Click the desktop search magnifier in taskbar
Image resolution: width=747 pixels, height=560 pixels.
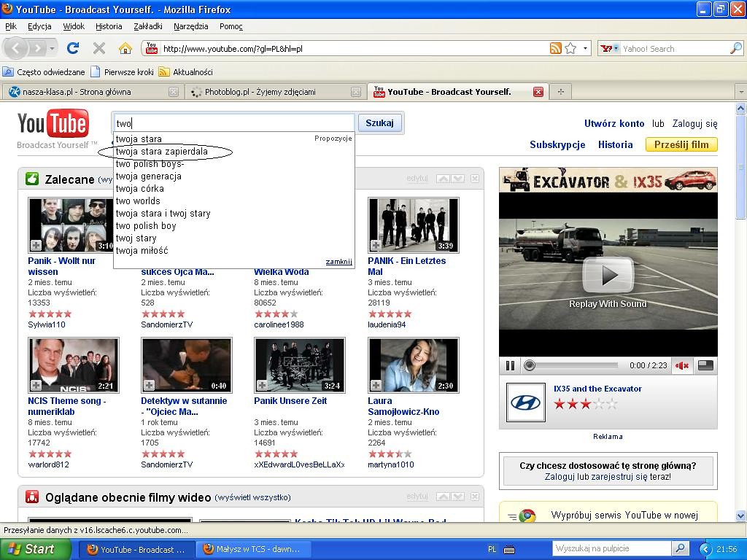point(681,548)
